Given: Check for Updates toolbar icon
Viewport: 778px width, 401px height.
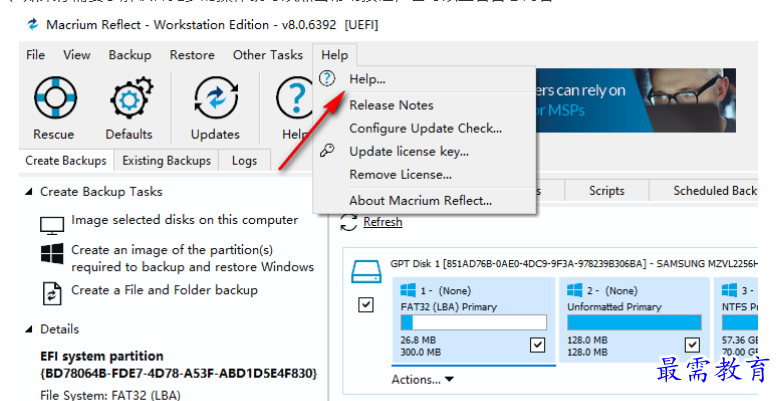Looking at the screenshot, I should (x=216, y=98).
